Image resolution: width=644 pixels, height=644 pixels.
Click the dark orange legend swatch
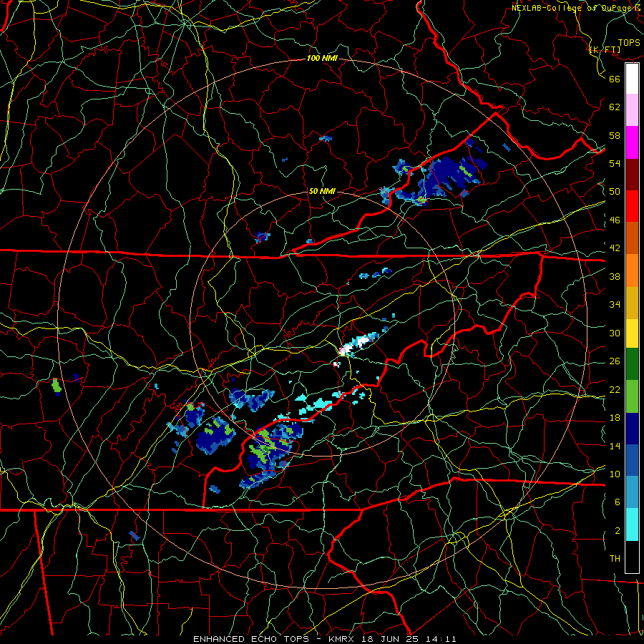[632, 238]
